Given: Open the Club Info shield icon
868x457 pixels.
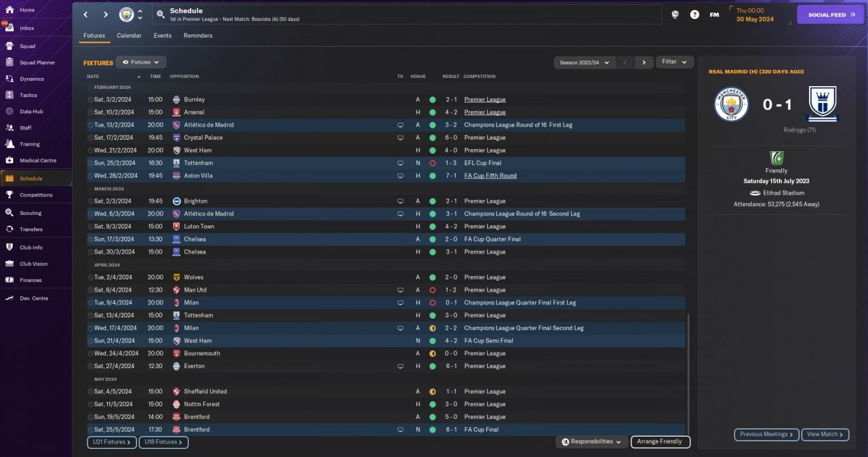Looking at the screenshot, I should [9, 247].
